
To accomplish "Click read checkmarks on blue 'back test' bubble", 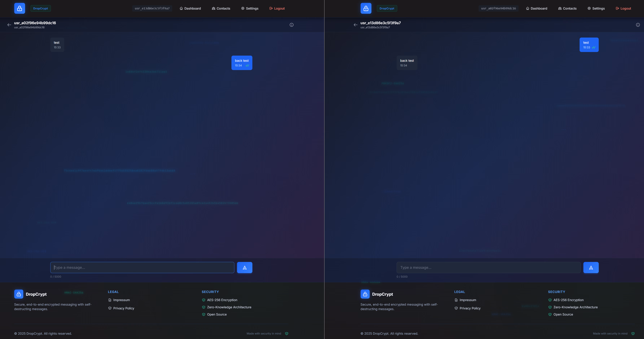I will [247, 66].
